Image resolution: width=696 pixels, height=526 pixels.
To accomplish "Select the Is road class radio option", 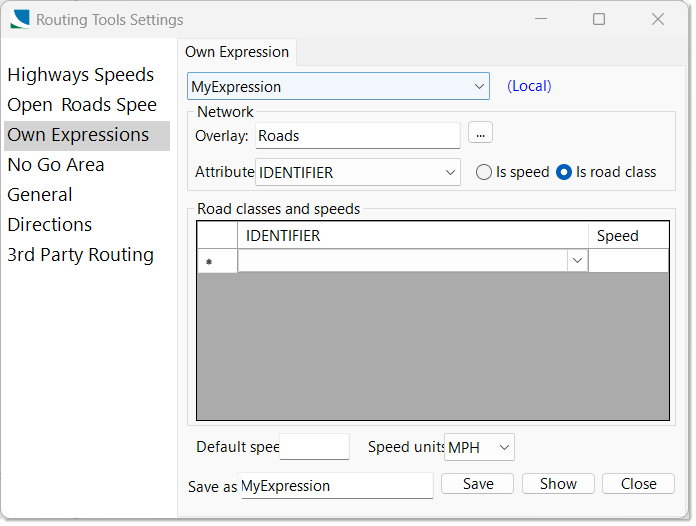I will pos(606,172).
